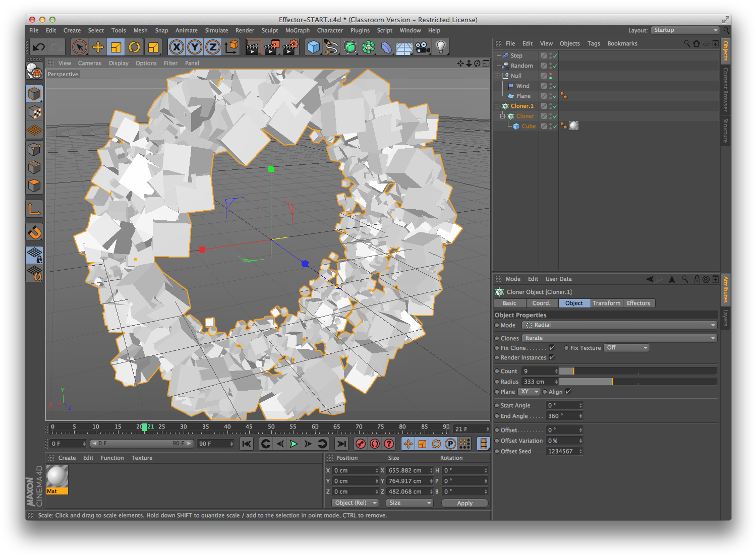This screenshot has height=556, width=756.
Task: Toggle the Align checkbox
Action: click(x=568, y=392)
